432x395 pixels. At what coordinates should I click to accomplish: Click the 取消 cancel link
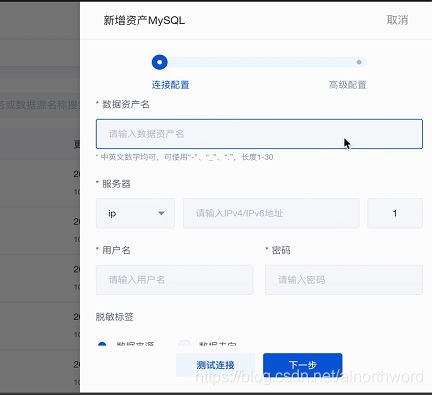[397, 20]
